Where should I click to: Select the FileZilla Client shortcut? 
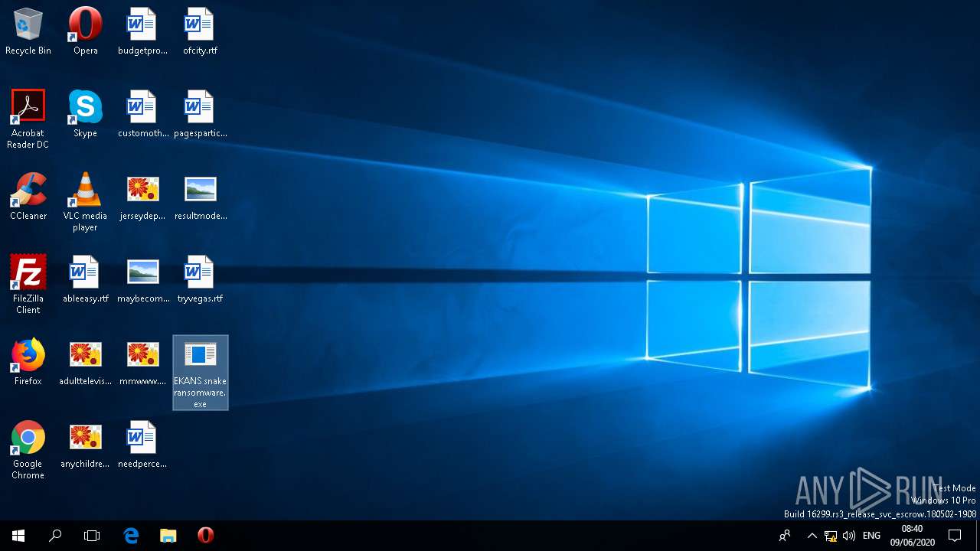point(28,285)
